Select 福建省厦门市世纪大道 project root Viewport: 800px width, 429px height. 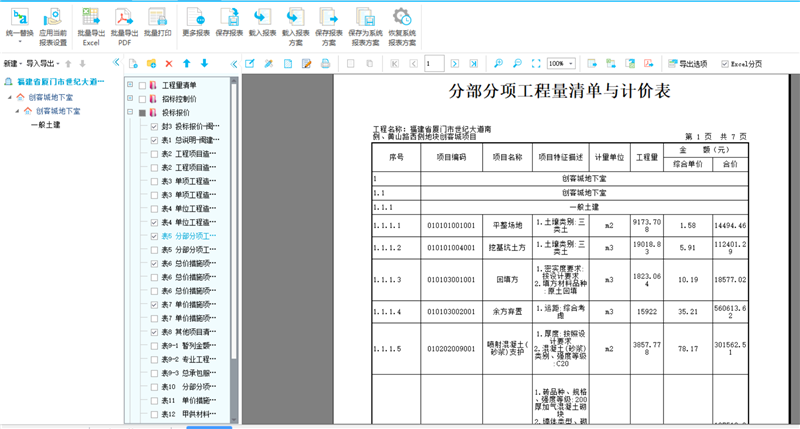click(x=61, y=82)
